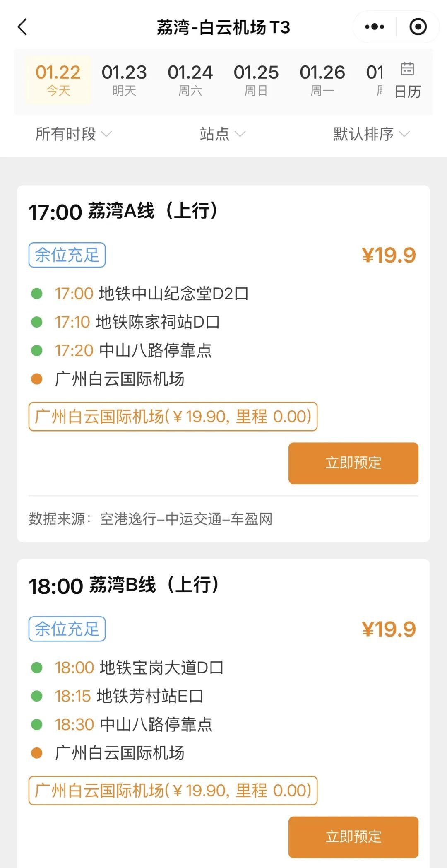Select the 01.24 周六 date tab

(x=190, y=80)
